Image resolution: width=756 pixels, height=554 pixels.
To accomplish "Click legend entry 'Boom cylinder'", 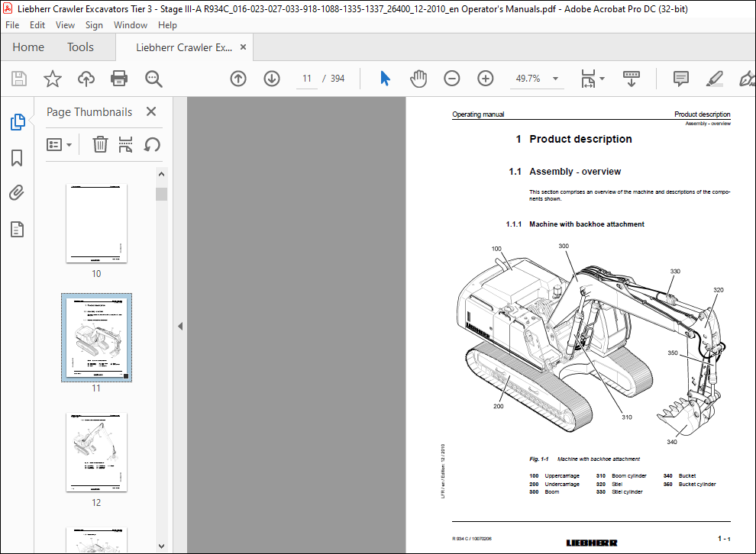I will point(629,475).
